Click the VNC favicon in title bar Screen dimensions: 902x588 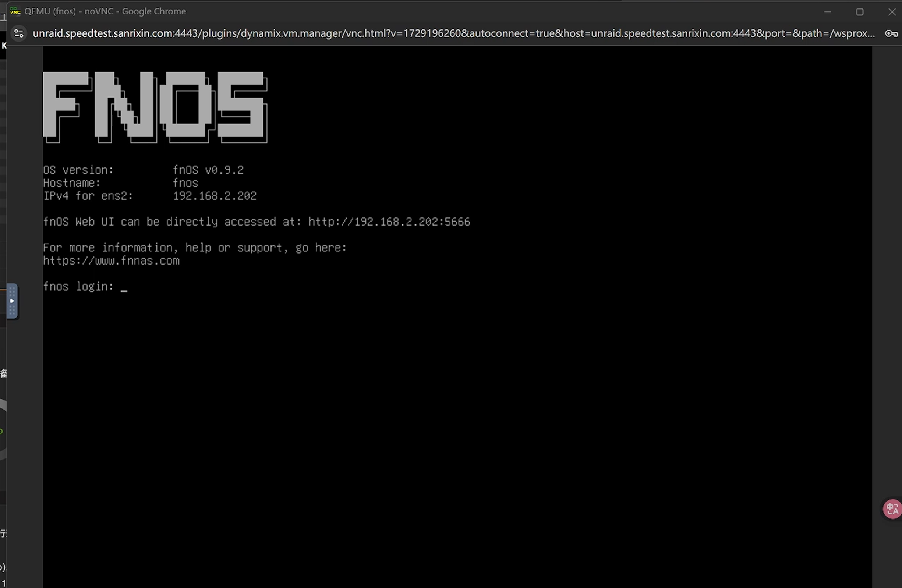(x=15, y=11)
